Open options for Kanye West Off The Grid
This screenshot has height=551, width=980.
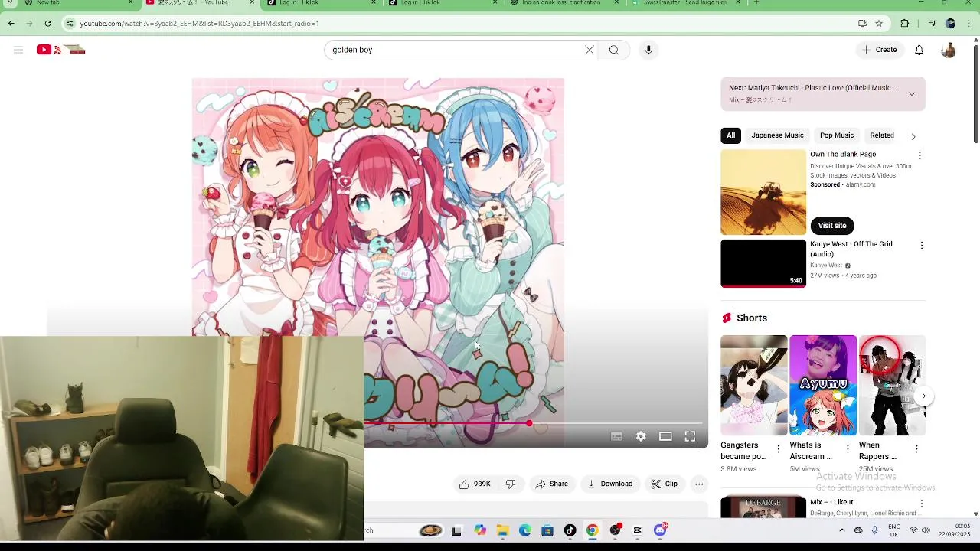[x=921, y=246]
